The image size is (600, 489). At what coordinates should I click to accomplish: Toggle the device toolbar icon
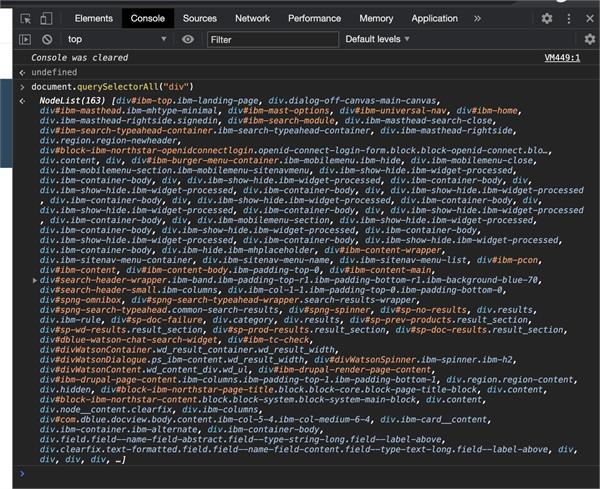tap(46, 18)
